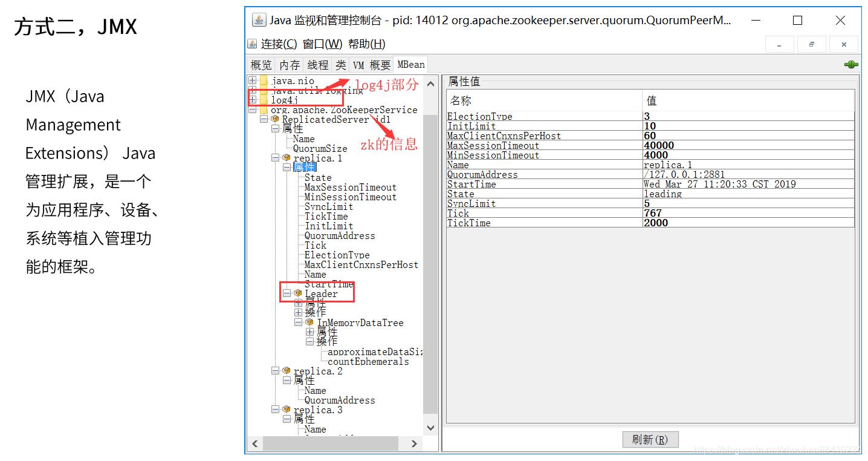Click the value cell '767'

pyautogui.click(x=748, y=213)
